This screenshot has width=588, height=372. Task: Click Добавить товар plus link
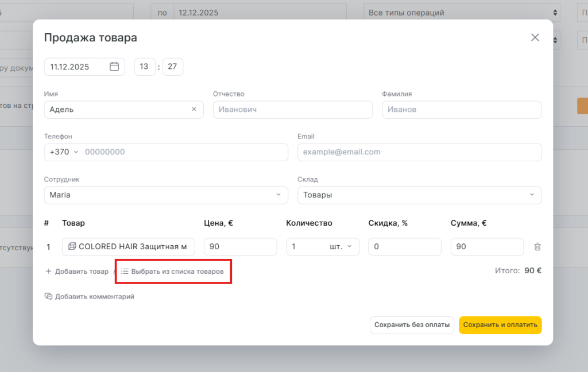point(77,272)
